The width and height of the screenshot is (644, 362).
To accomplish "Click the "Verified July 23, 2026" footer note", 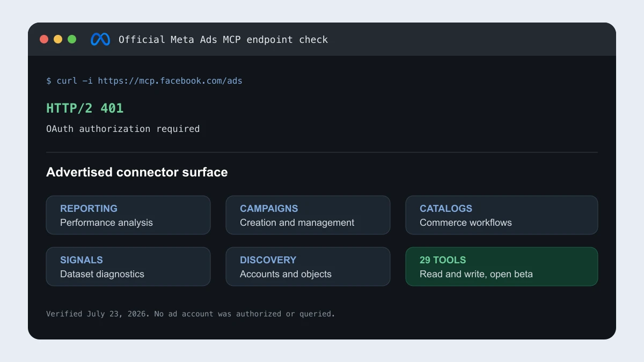I will [191, 314].
